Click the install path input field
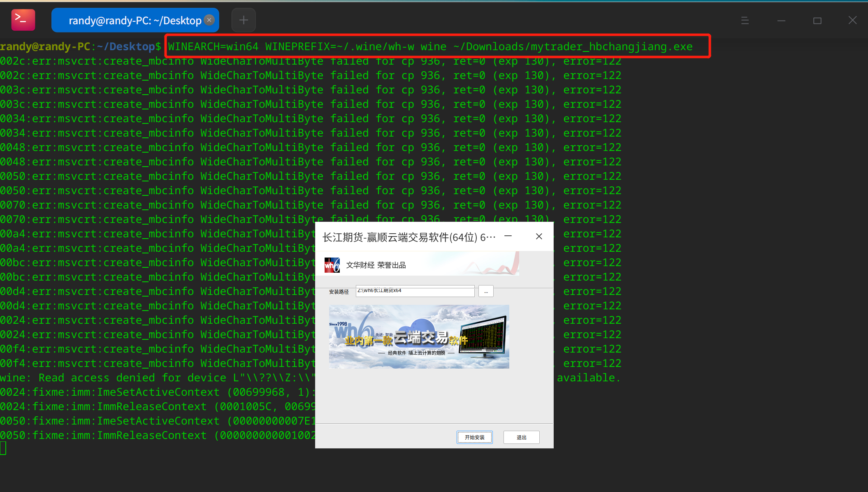Viewport: 868px width, 492px height. [415, 291]
